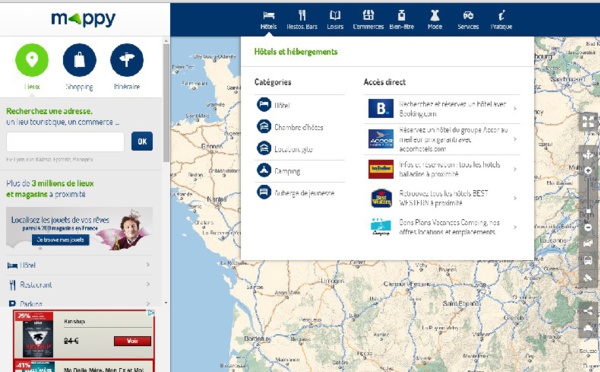The height and width of the screenshot is (372, 600).
Task: Select the Lieux location pin icon
Action: coord(32,60)
